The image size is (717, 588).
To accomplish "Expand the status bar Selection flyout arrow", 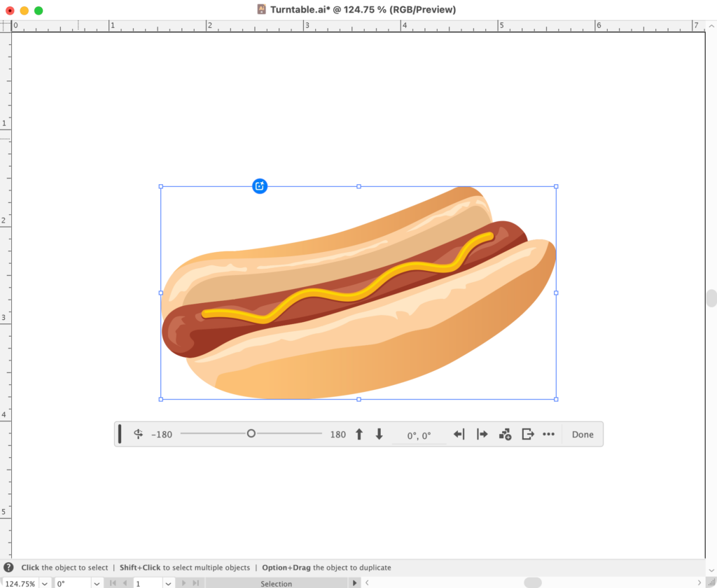I will point(354,583).
